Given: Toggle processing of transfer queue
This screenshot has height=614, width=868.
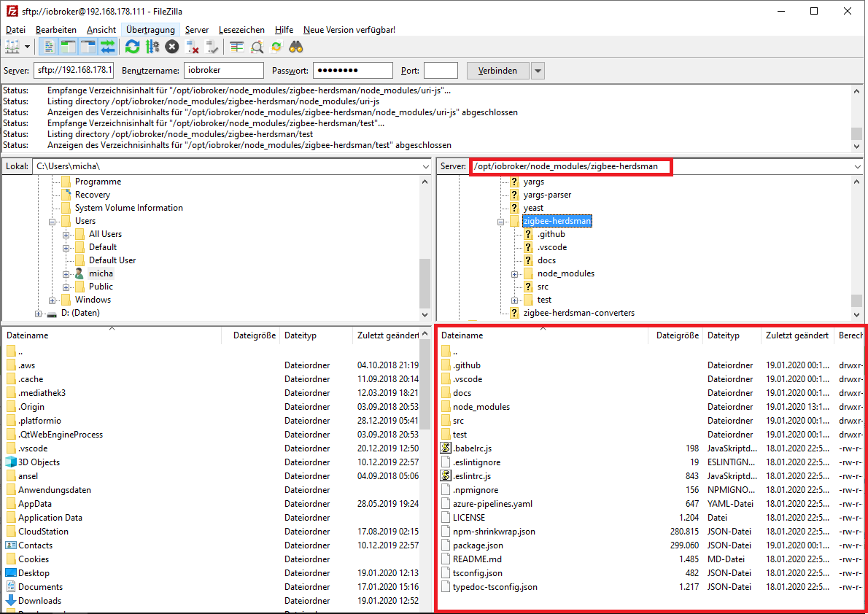Looking at the screenshot, I should 152,47.
